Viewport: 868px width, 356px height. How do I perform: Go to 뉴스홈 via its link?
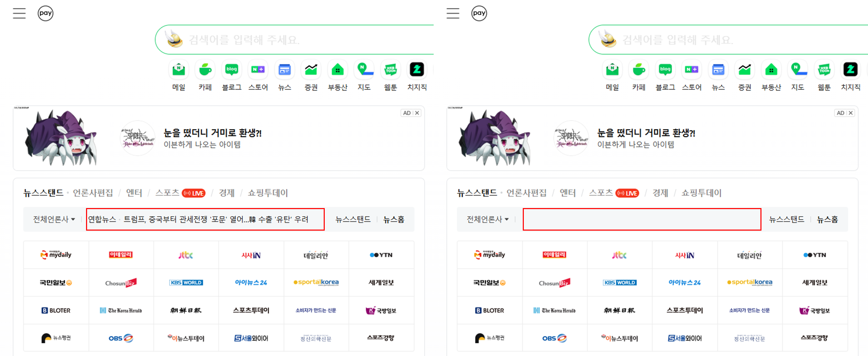click(x=393, y=219)
